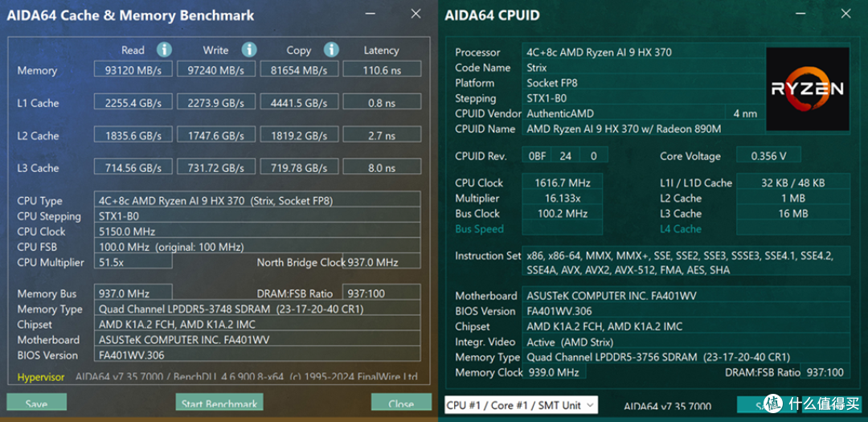Click the Code Name value Strix

tap(644, 68)
